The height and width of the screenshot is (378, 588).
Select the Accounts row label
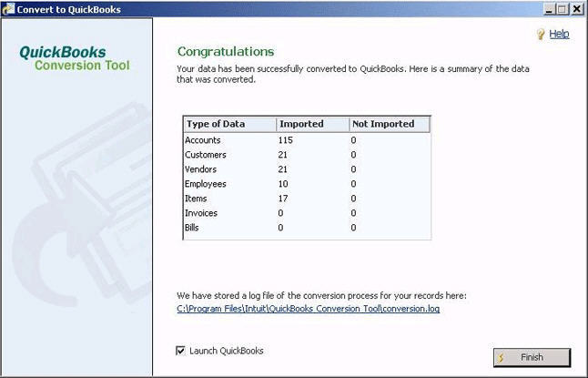pyautogui.click(x=203, y=140)
